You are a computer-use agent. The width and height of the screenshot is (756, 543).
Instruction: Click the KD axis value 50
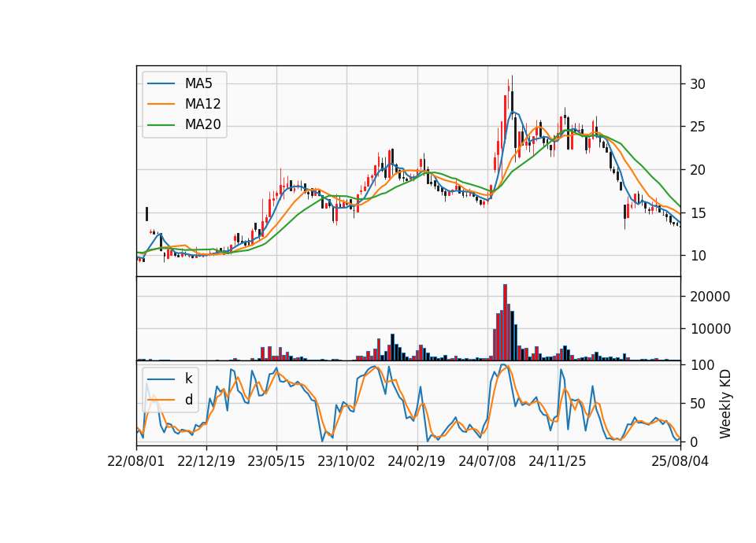coord(698,404)
